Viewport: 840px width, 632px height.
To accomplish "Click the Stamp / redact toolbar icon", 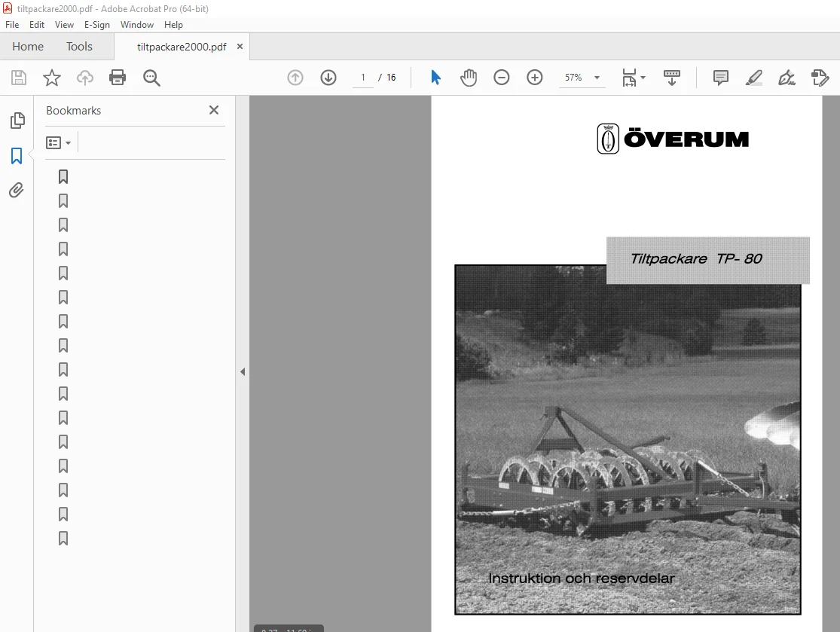I will pyautogui.click(x=820, y=78).
